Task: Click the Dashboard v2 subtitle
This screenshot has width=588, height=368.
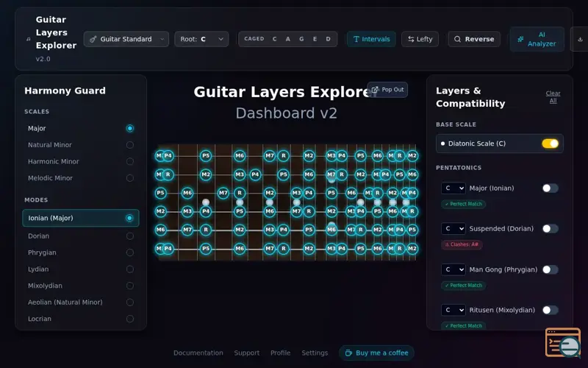Action: point(287,113)
